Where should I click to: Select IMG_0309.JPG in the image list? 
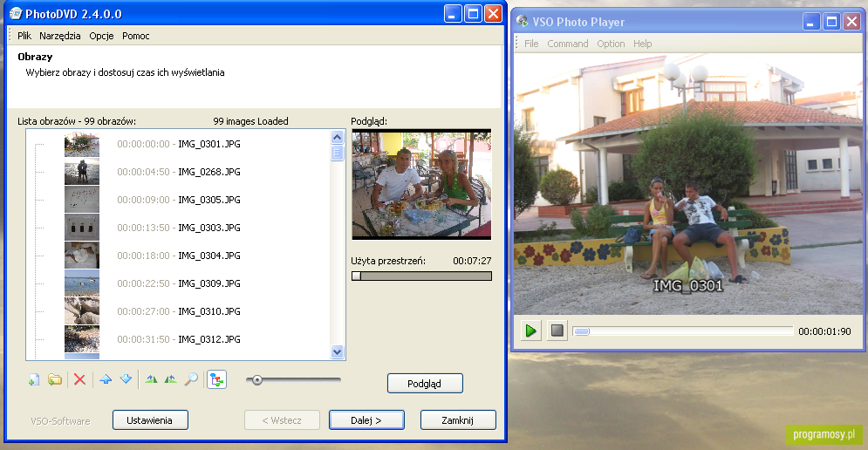point(209,283)
